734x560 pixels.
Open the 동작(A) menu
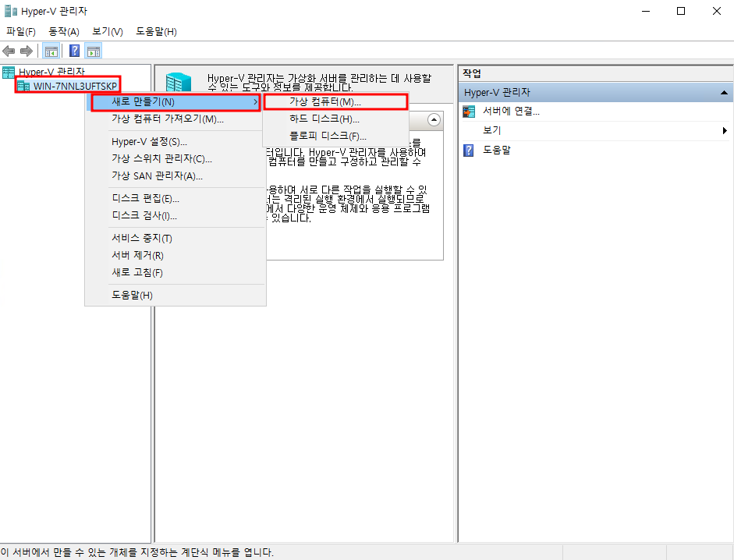pos(64,31)
